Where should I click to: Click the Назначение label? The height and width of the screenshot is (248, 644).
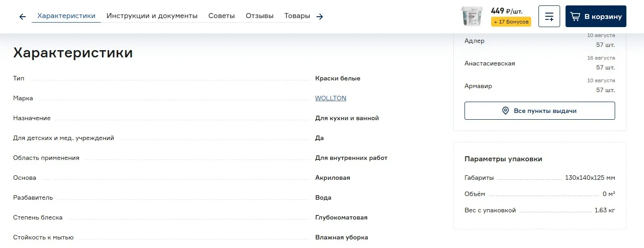tap(32, 118)
